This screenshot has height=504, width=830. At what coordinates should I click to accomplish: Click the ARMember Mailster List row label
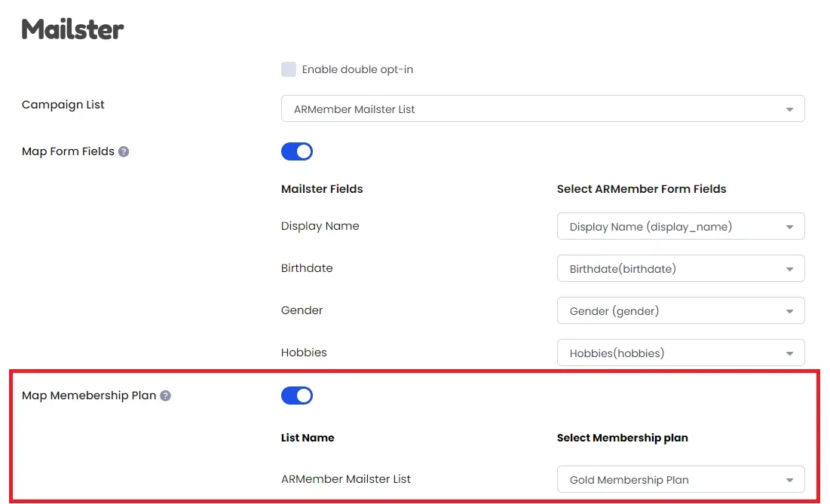coord(346,479)
